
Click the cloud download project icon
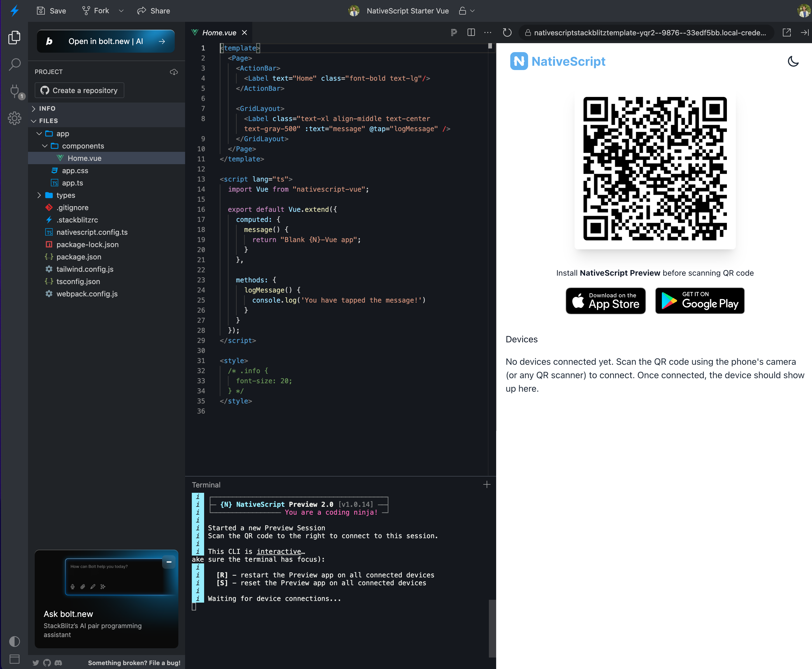click(174, 72)
